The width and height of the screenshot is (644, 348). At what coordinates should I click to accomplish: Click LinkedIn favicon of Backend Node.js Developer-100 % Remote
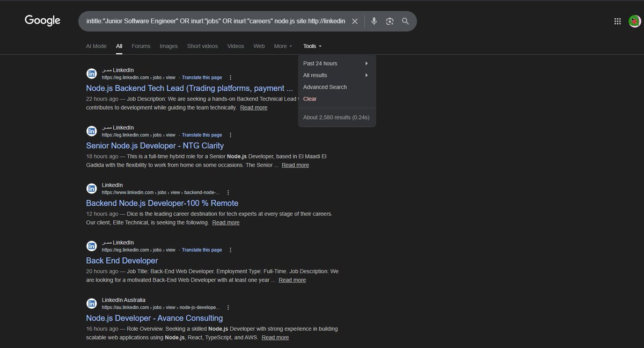pyautogui.click(x=92, y=189)
